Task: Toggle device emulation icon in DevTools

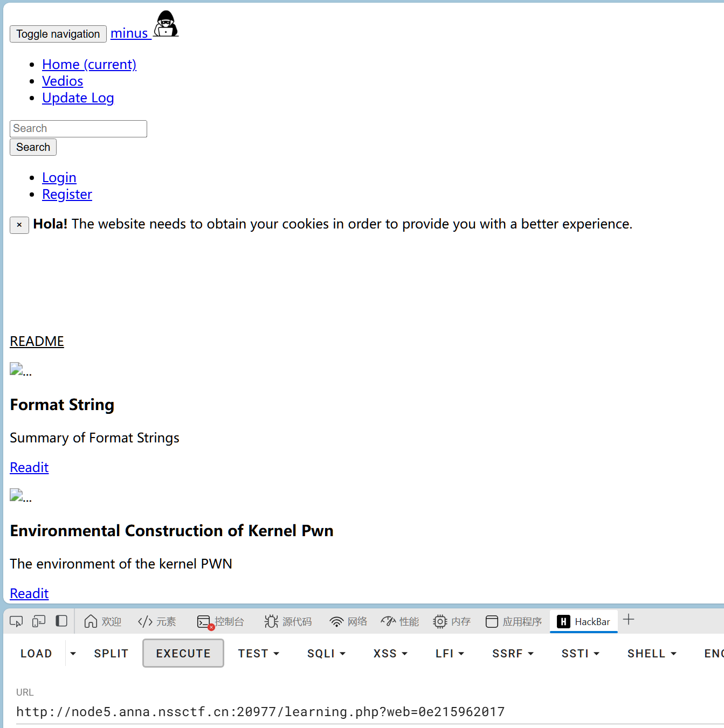Action: pyautogui.click(x=39, y=621)
